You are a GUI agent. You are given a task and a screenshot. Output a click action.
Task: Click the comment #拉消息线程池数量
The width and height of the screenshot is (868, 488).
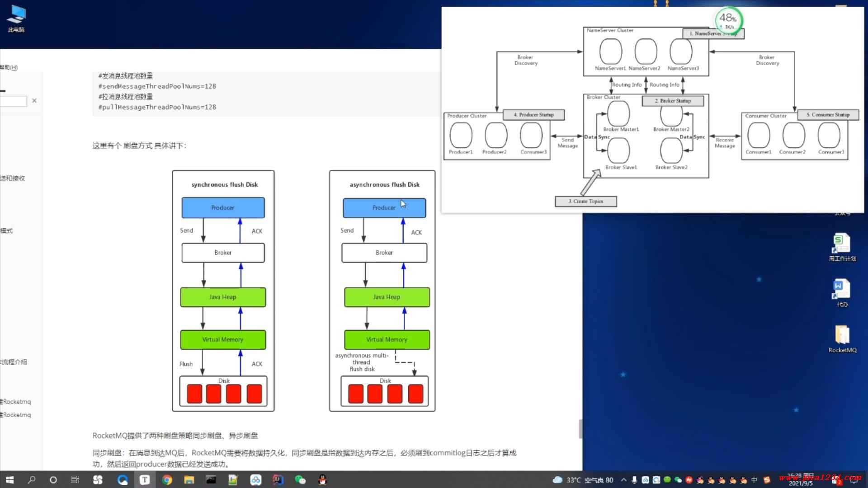[x=126, y=97]
